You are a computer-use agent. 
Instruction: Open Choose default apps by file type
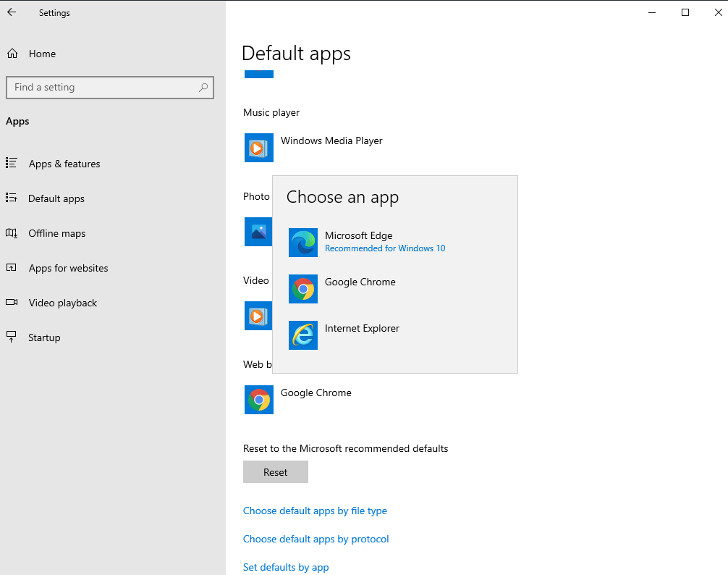315,511
